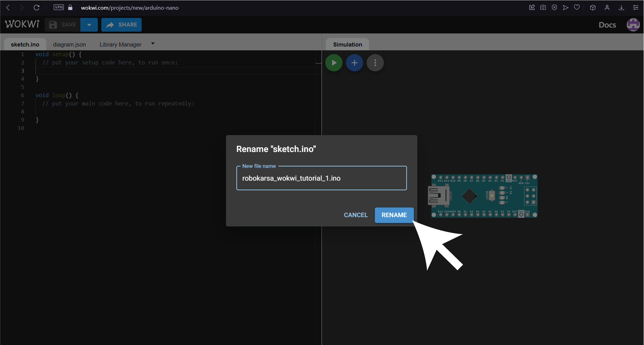Open simulation three-dot options menu
644x345 pixels.
click(375, 63)
